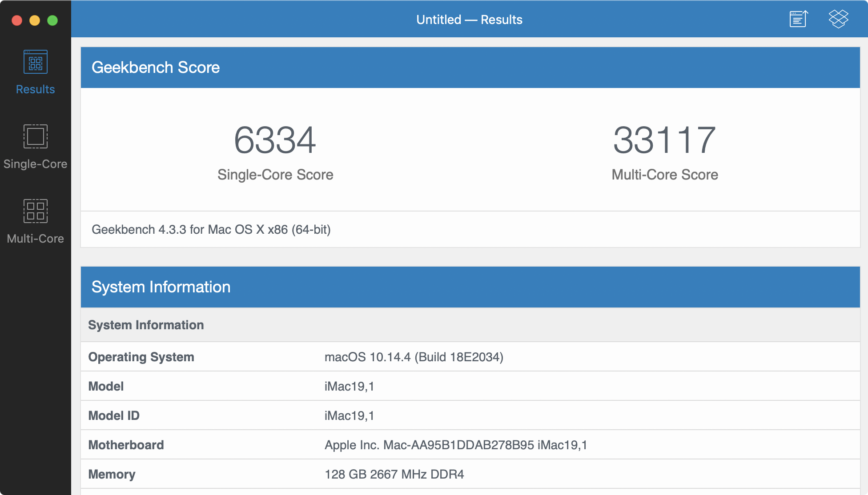Click the green fullscreen window button
Viewport: 868px width, 495px height.
click(52, 20)
